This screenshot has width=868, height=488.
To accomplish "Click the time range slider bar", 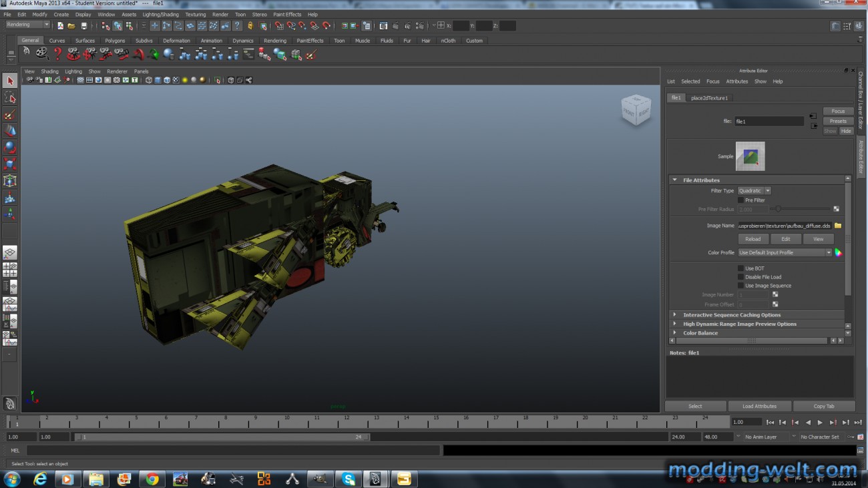I will [222, 437].
